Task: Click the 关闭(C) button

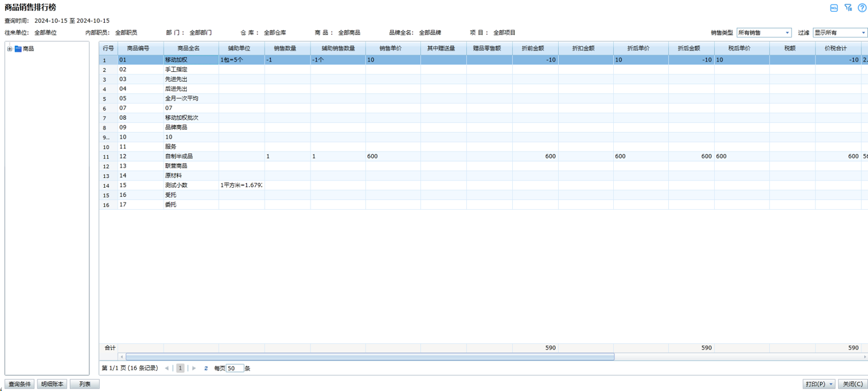Action: (852, 384)
